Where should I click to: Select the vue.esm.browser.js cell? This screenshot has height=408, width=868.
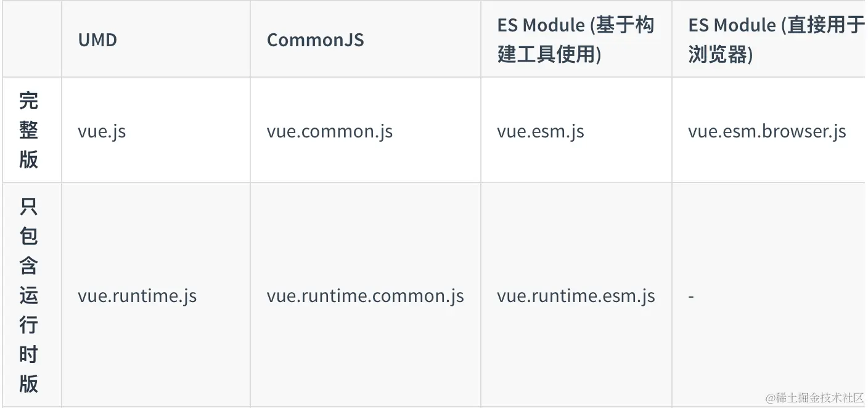tap(767, 131)
